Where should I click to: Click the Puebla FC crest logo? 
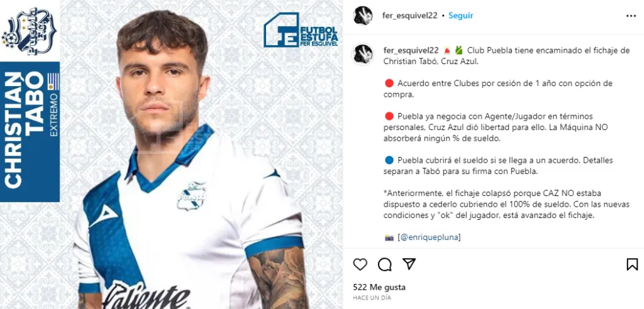pos(30,31)
